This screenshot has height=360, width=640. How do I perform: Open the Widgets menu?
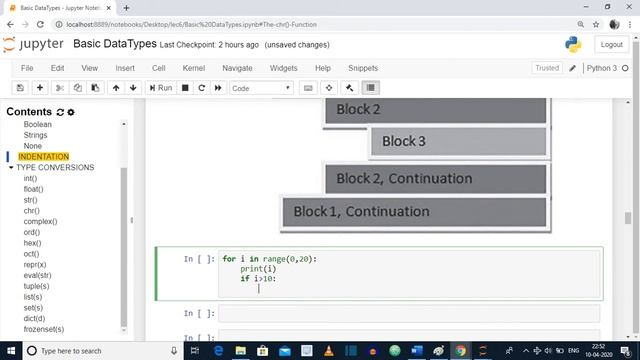pyautogui.click(x=283, y=68)
